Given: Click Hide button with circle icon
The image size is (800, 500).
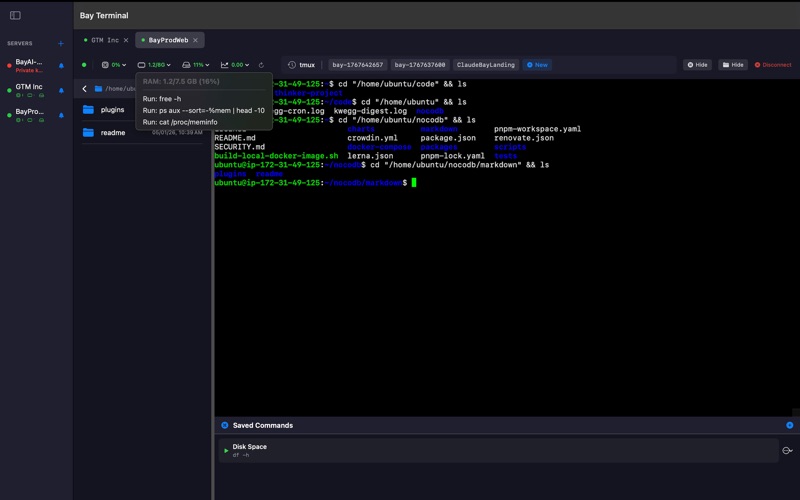Looking at the screenshot, I should click(697, 65).
